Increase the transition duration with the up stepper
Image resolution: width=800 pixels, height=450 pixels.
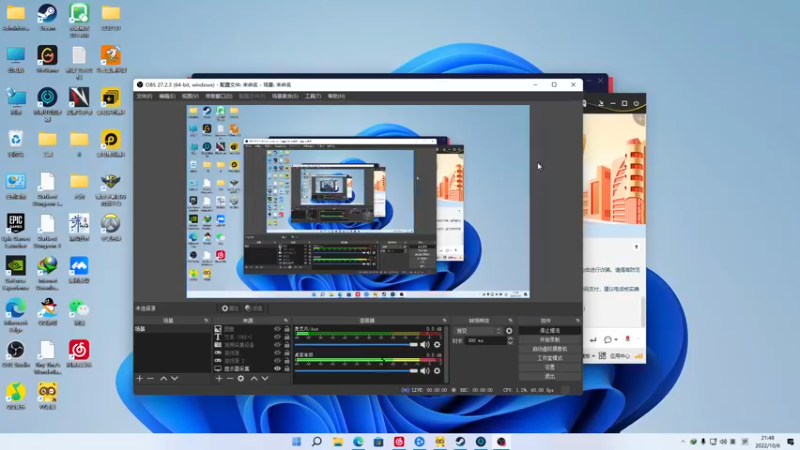[510, 338]
